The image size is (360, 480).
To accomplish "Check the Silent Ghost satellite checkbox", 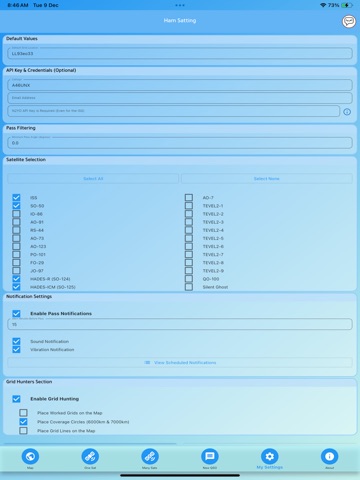I will coord(189,287).
